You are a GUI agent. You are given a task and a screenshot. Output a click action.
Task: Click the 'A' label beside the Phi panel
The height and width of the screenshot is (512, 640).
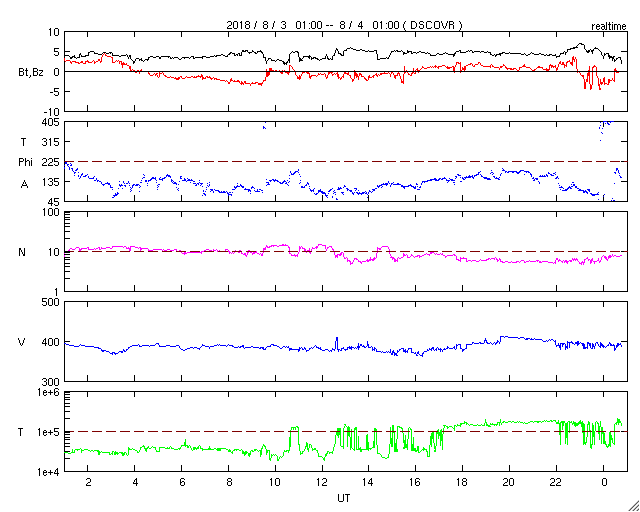(24, 185)
